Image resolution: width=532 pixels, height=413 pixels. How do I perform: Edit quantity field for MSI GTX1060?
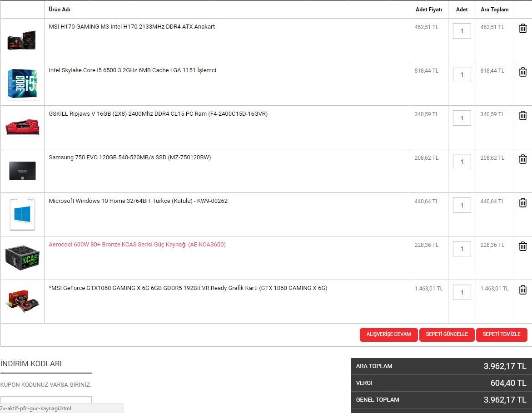pyautogui.click(x=462, y=292)
